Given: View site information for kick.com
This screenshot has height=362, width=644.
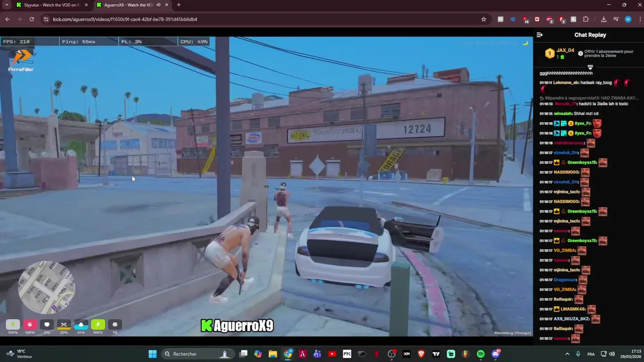Looking at the screenshot, I should [46, 19].
